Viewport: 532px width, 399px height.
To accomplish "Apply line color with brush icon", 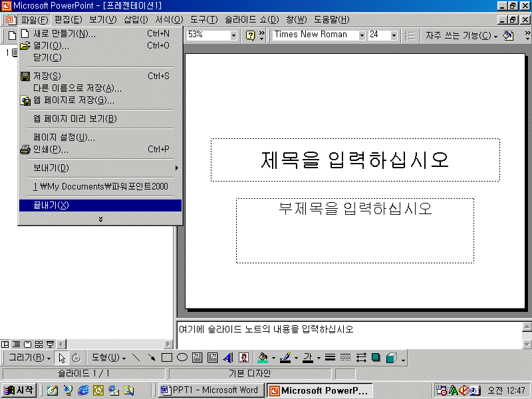I will click(x=285, y=358).
